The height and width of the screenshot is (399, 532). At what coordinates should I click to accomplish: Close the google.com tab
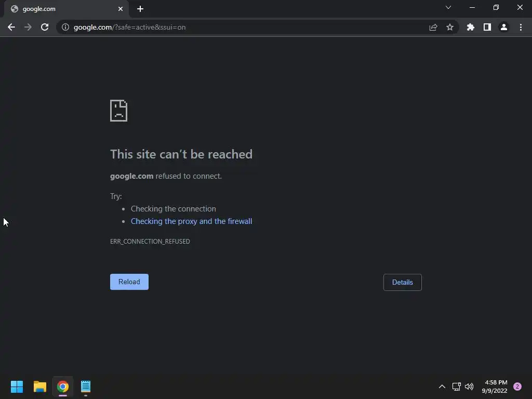pyautogui.click(x=121, y=9)
